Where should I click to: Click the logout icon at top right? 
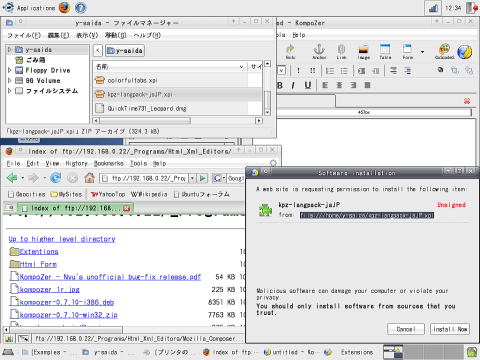[472, 8]
